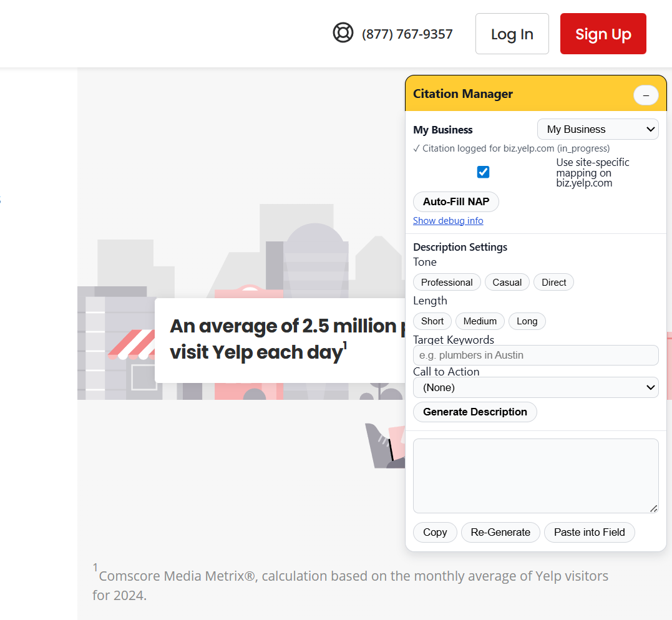Click the Paste into Field button
The height and width of the screenshot is (620, 672).
[589, 532]
